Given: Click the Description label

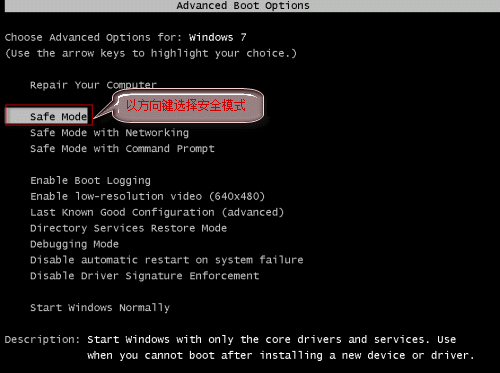Looking at the screenshot, I should point(42,340).
